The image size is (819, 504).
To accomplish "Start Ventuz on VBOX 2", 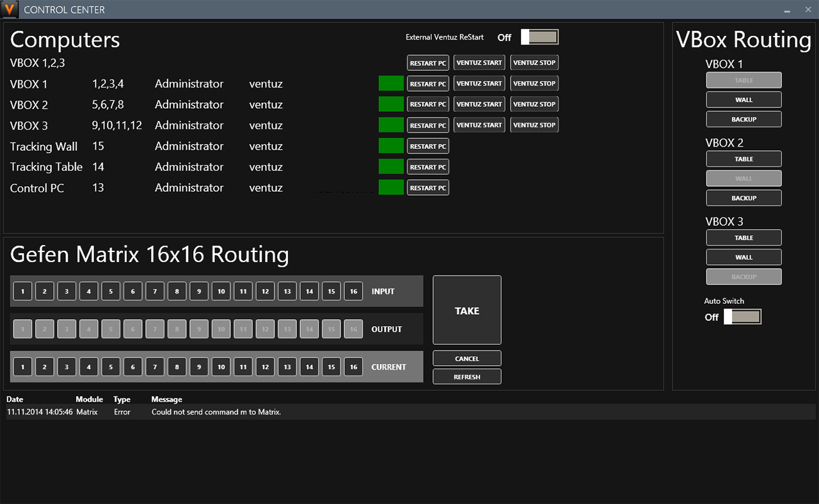I will (479, 104).
